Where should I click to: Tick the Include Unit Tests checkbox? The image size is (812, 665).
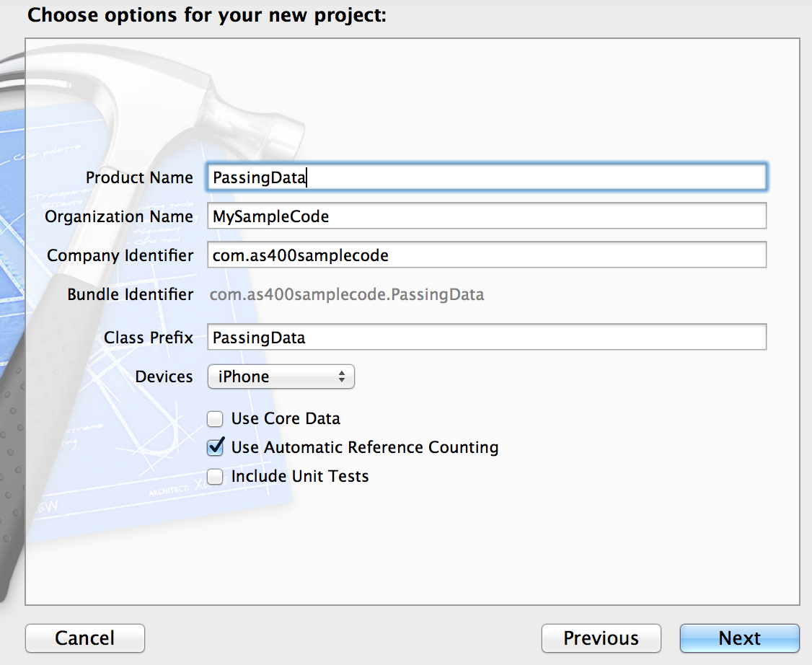(x=215, y=476)
